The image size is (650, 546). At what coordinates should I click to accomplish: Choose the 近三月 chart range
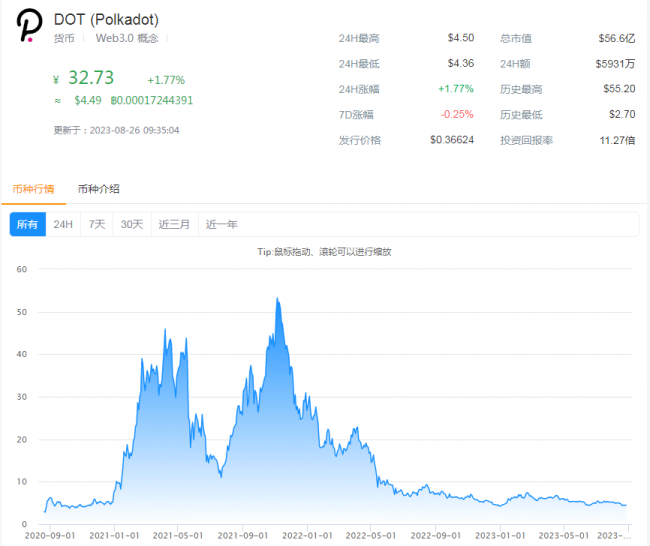[175, 224]
